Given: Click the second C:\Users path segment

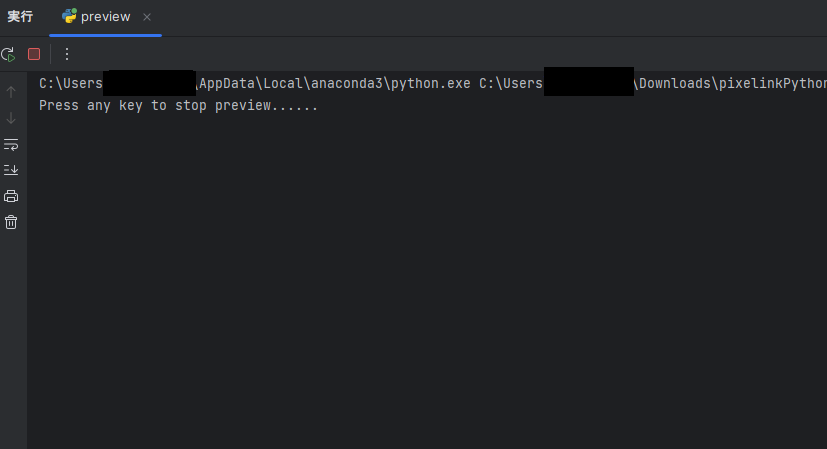Looking at the screenshot, I should tap(511, 83).
